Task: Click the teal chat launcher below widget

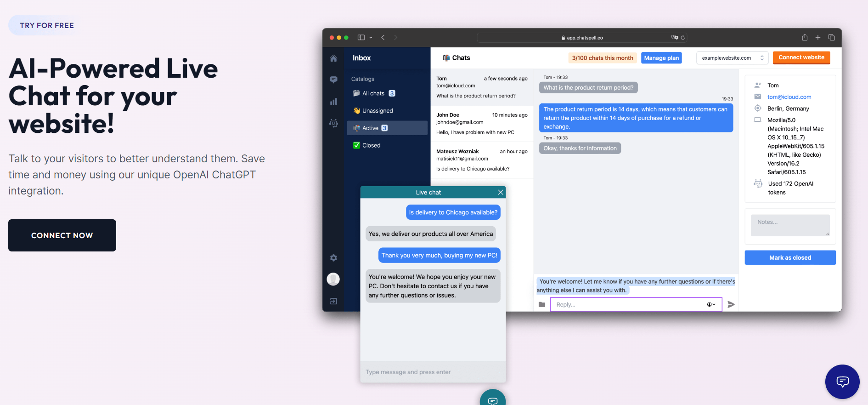Action: [493, 398]
